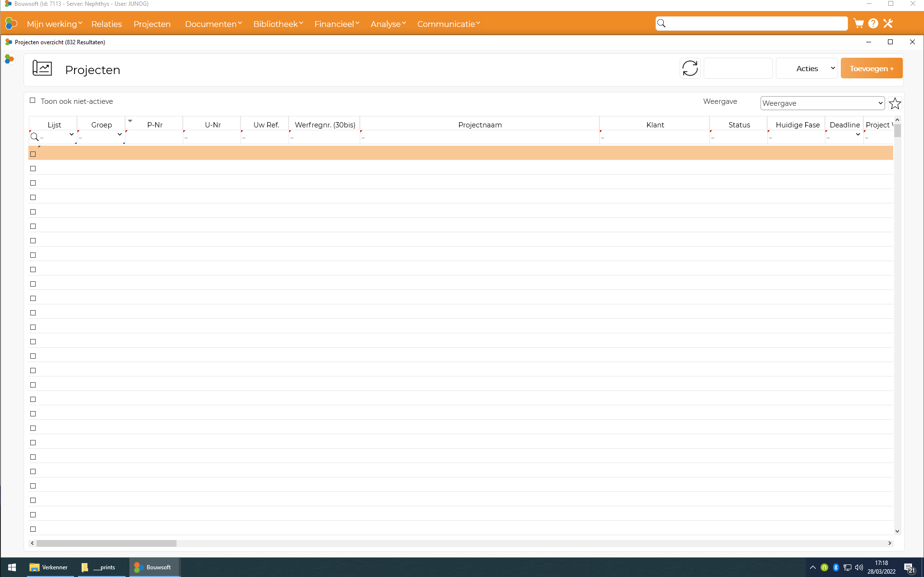924x577 pixels.
Task: Switch to Bouwsoft in the taskbar
Action: pos(154,567)
